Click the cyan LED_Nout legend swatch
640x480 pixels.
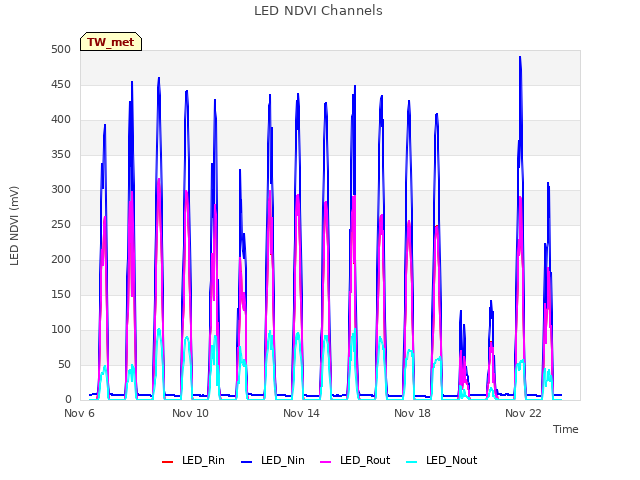412,462
